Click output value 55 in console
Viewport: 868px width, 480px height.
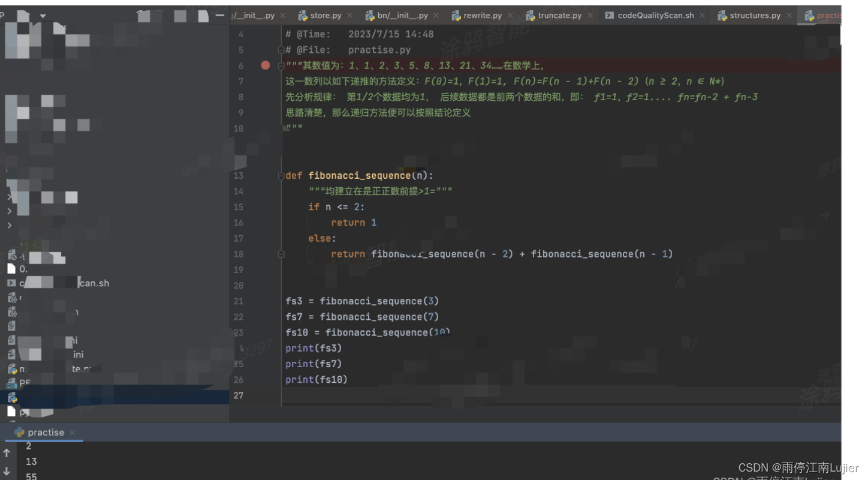pyautogui.click(x=31, y=477)
